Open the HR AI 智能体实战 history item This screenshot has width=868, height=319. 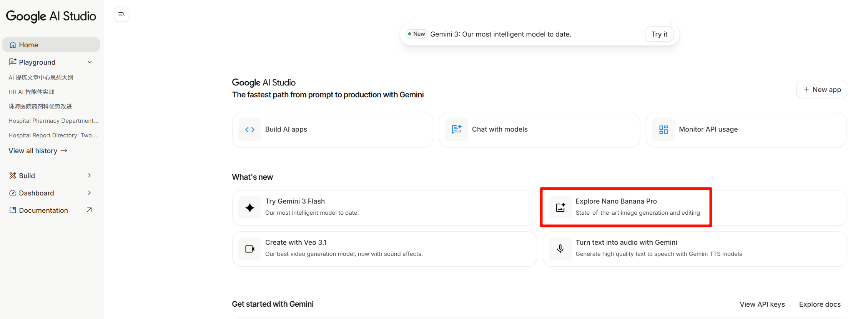(32, 92)
